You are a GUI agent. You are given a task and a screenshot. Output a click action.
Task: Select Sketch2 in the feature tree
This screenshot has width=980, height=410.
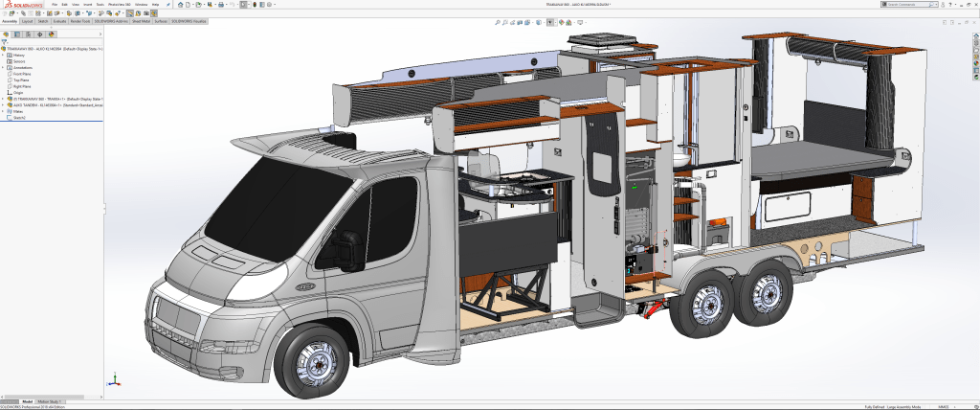tap(19, 118)
